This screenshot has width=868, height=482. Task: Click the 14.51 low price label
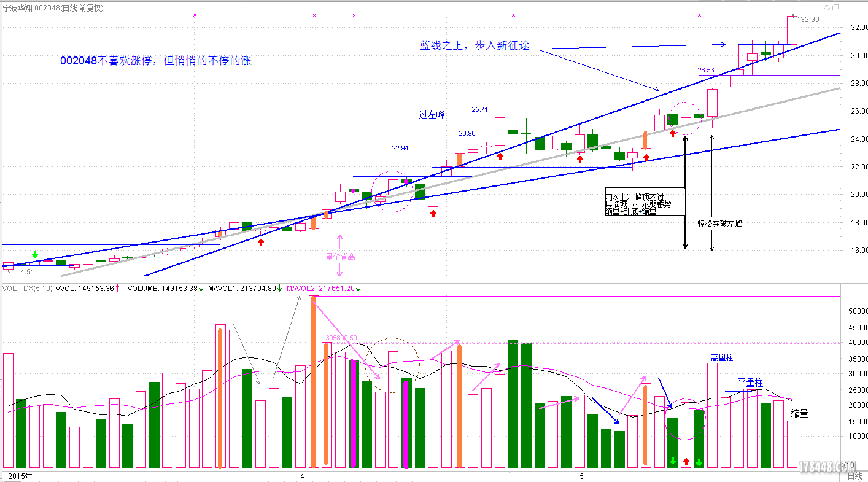[x=25, y=271]
